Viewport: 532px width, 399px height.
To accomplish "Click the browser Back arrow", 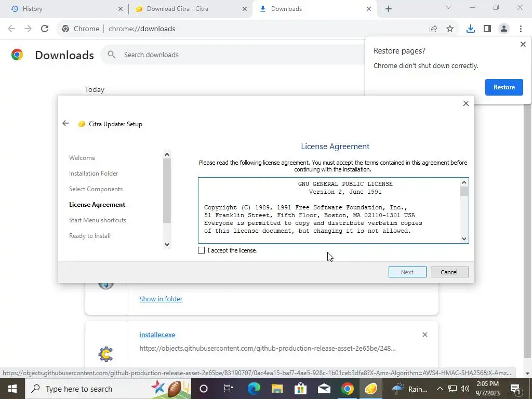I will click(x=11, y=29).
